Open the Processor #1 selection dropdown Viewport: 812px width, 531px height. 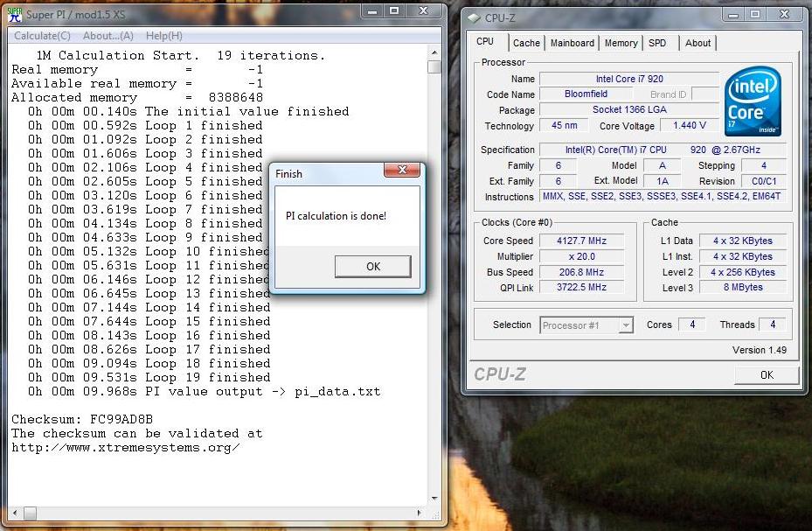pyautogui.click(x=586, y=325)
